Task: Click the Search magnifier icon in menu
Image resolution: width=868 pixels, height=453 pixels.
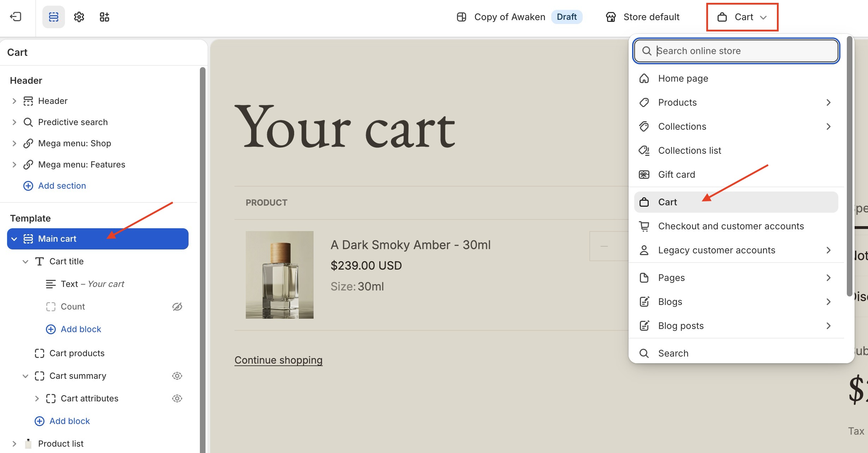Action: [644, 353]
